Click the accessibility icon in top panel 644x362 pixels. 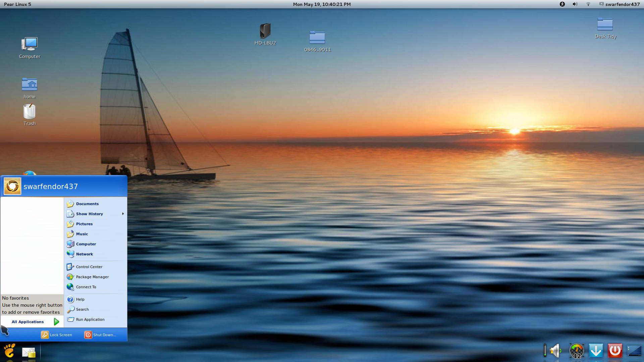562,4
